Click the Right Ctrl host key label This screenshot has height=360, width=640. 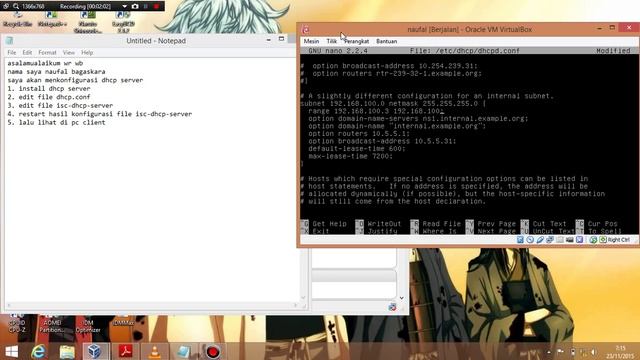click(x=619, y=240)
